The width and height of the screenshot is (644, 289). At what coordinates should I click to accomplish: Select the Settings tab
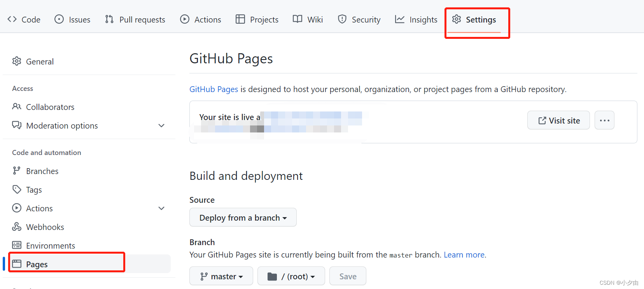[474, 19]
